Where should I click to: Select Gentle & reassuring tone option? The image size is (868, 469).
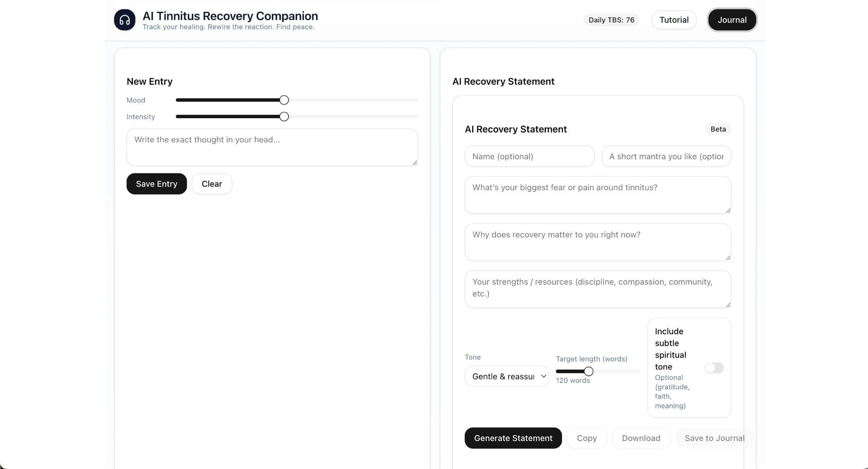coord(506,376)
